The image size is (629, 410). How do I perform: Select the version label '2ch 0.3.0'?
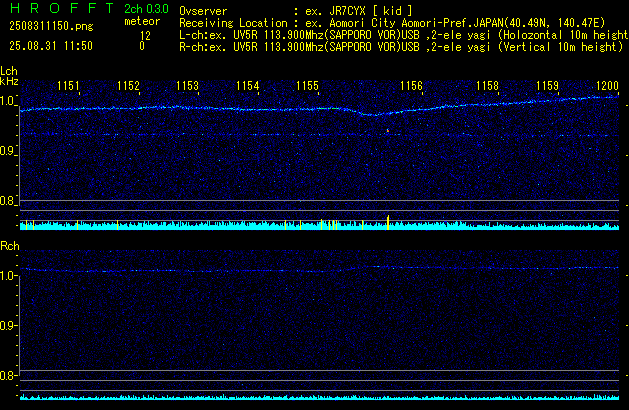pos(146,8)
